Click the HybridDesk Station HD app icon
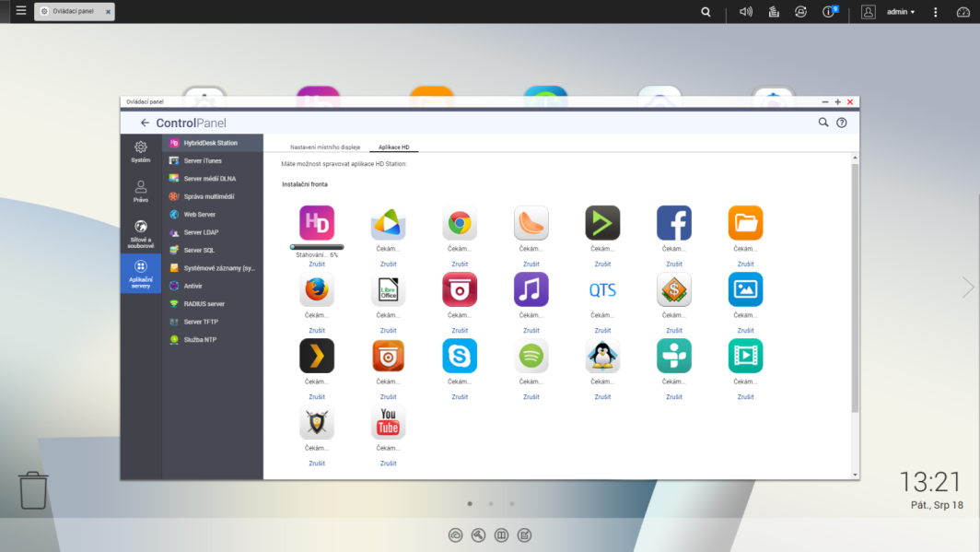Image resolution: width=980 pixels, height=552 pixels. tap(317, 222)
